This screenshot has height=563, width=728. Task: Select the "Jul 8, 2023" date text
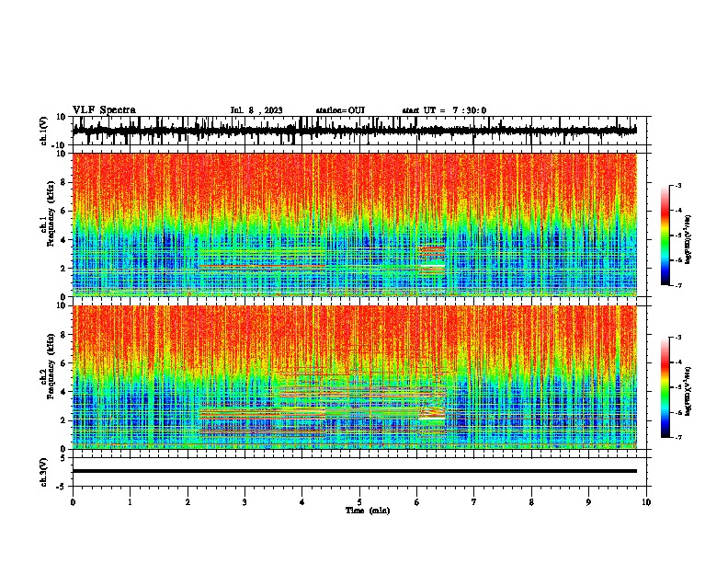pos(256,110)
